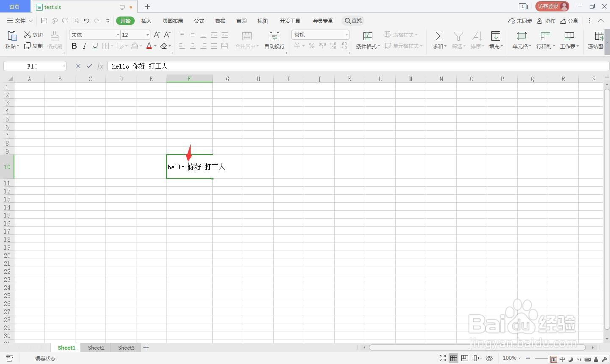
Task: Open the font name 宋体 dropdown
Action: point(118,35)
